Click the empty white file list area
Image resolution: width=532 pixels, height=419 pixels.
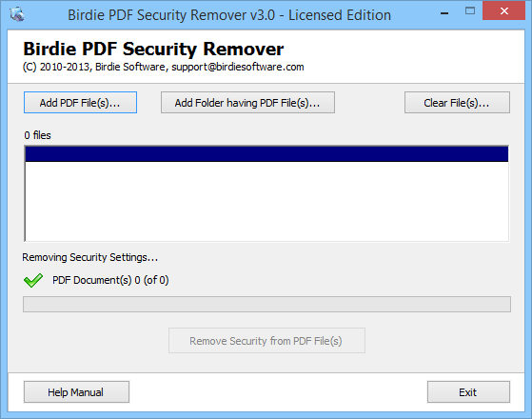point(266,201)
